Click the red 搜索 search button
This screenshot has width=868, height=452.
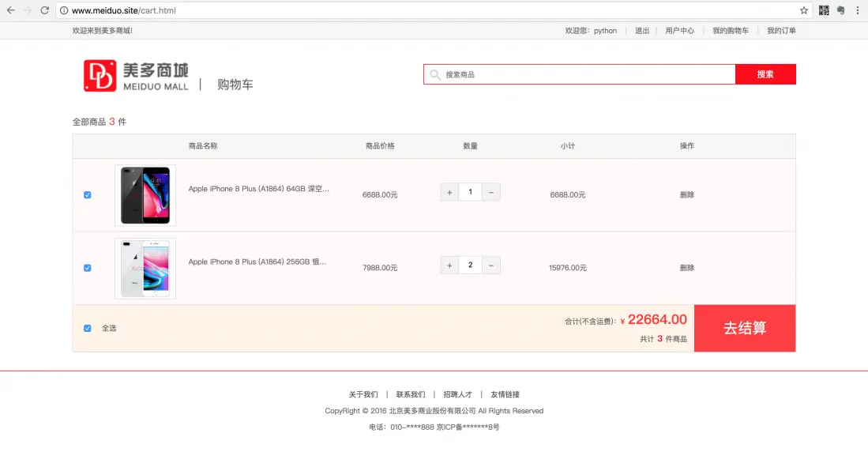[765, 74]
